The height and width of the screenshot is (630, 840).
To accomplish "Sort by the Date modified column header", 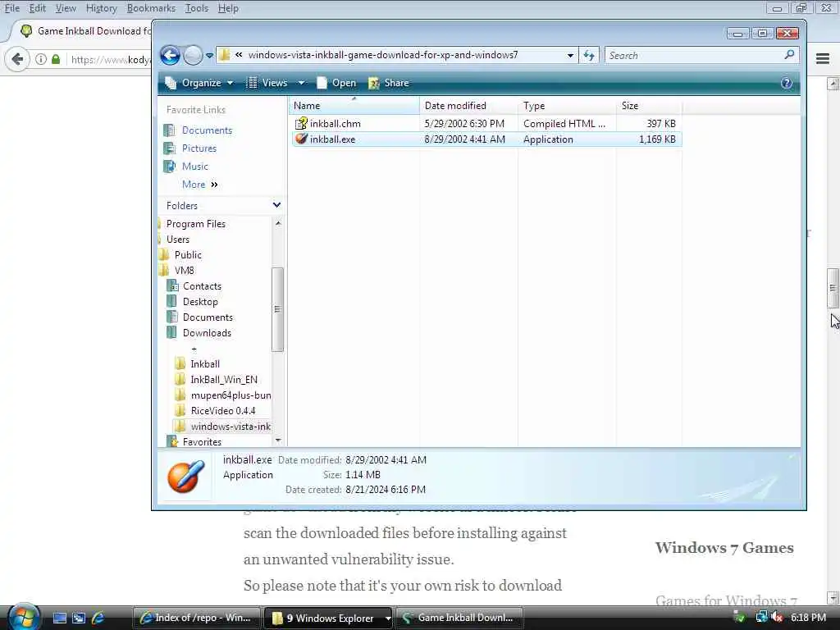I will pos(468,106).
